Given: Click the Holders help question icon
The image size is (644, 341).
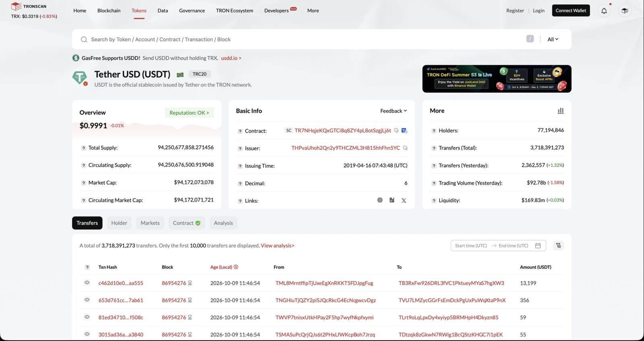Looking at the screenshot, I should point(434,131).
